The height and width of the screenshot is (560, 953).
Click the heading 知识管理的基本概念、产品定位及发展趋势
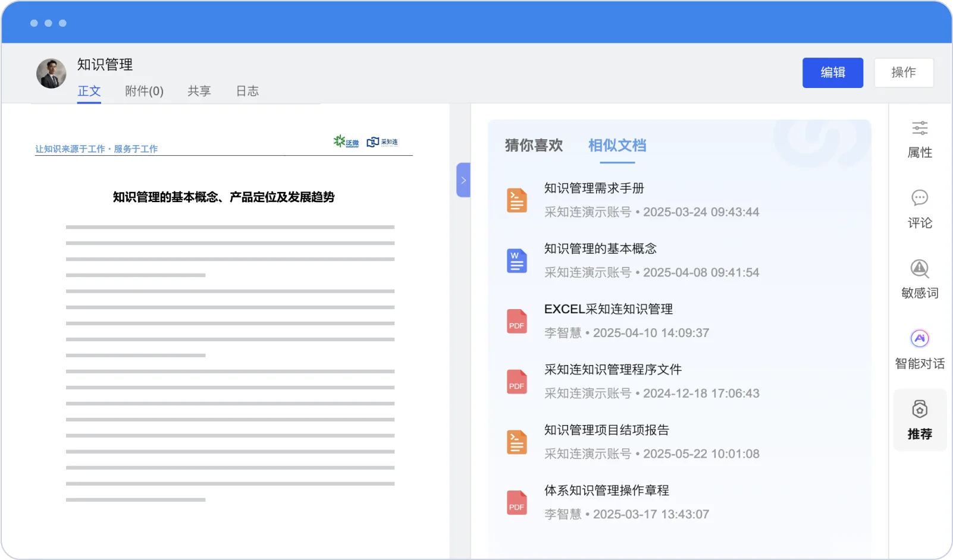pos(224,197)
